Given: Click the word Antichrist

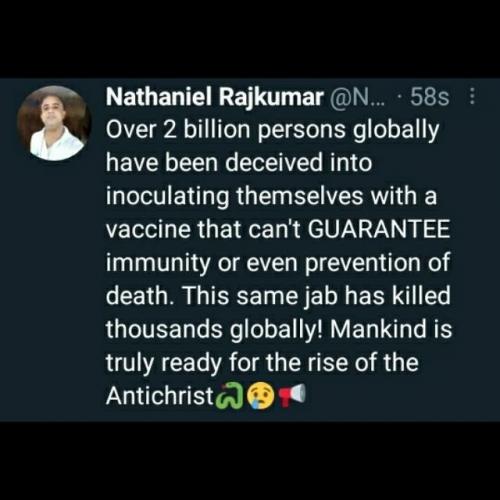Looking at the screenshot, I should click(160, 396).
